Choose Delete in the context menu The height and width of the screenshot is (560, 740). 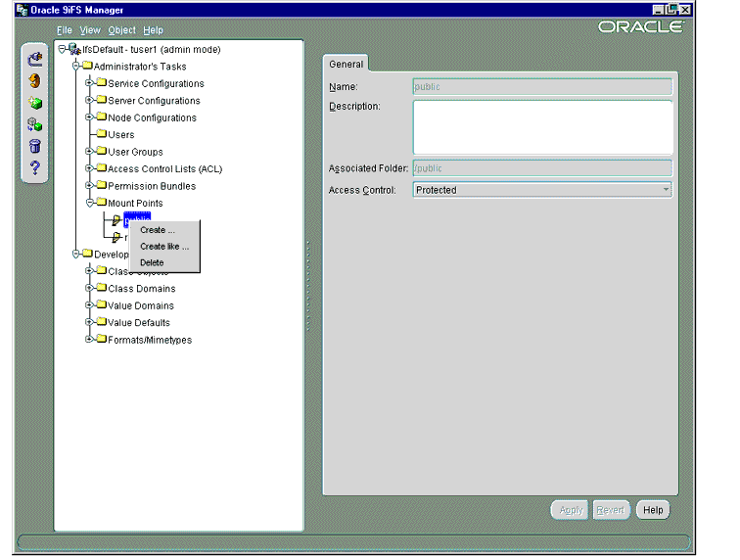152,262
